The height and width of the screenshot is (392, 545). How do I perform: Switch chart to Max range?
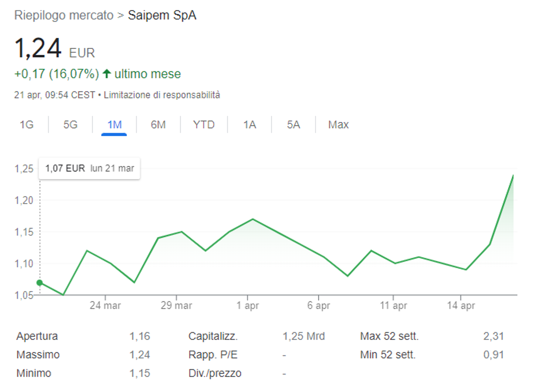(x=338, y=125)
